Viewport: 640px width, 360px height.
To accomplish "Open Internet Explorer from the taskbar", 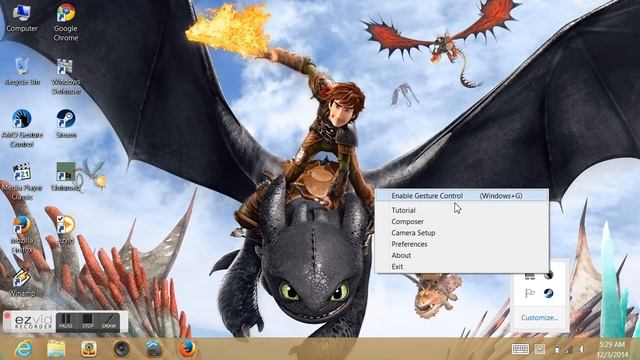I will [24, 349].
